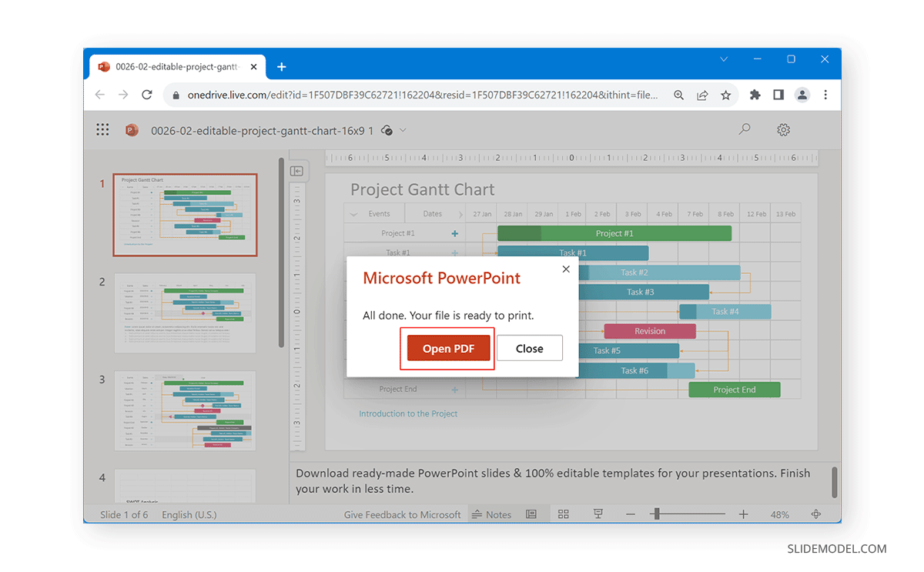This screenshot has width=924, height=572.
Task: Click the Task #3 bar
Action: (x=643, y=292)
